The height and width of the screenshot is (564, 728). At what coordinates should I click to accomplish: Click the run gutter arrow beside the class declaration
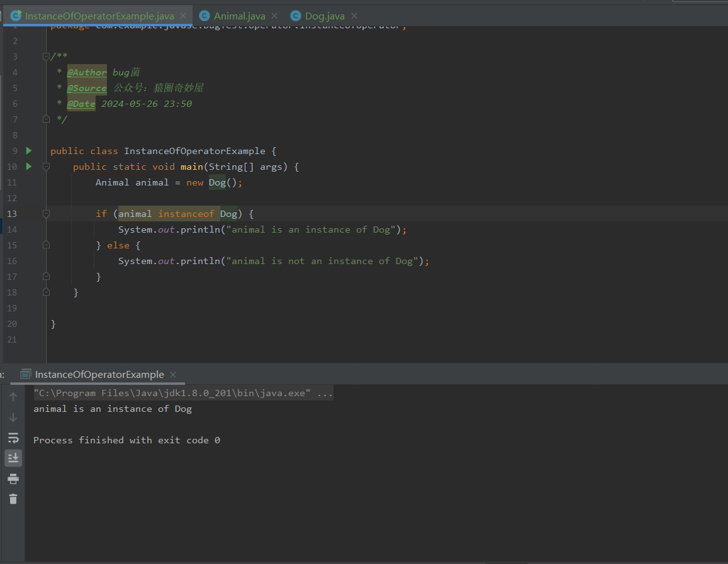coord(29,151)
